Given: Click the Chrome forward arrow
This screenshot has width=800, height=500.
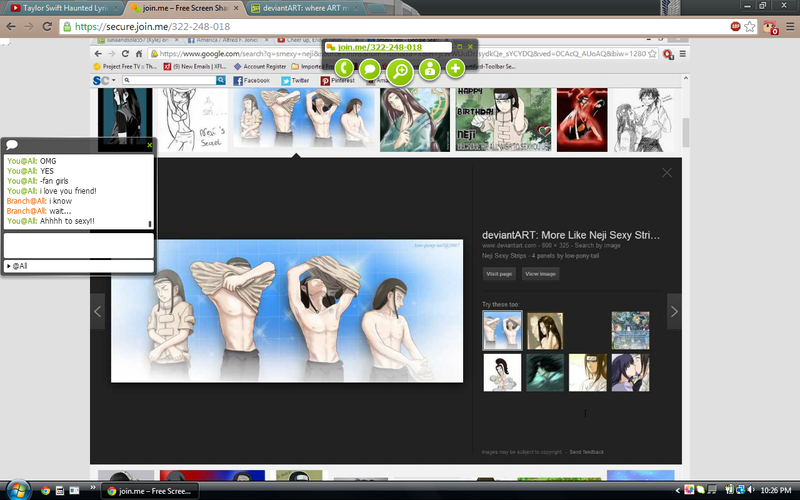Looking at the screenshot, I should pos(29,27).
